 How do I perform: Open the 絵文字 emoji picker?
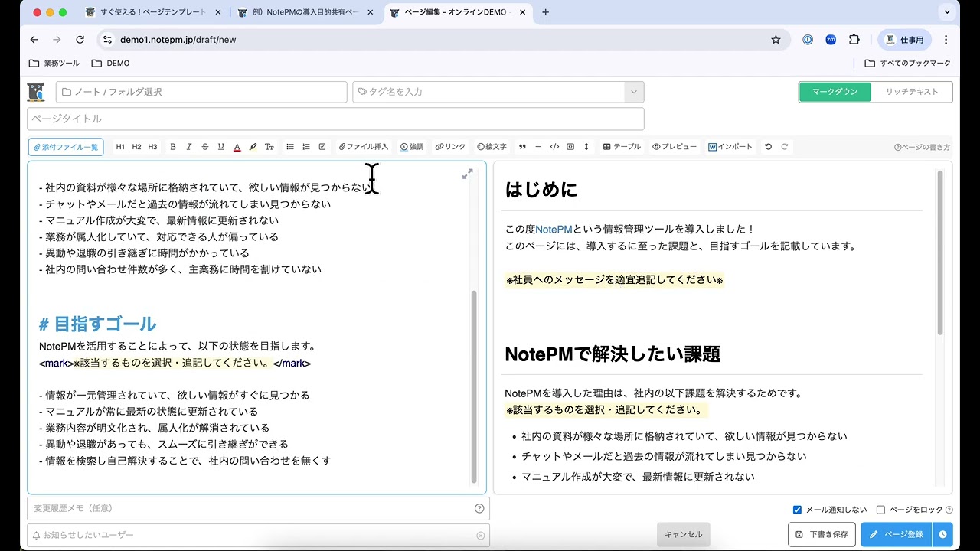tap(491, 146)
